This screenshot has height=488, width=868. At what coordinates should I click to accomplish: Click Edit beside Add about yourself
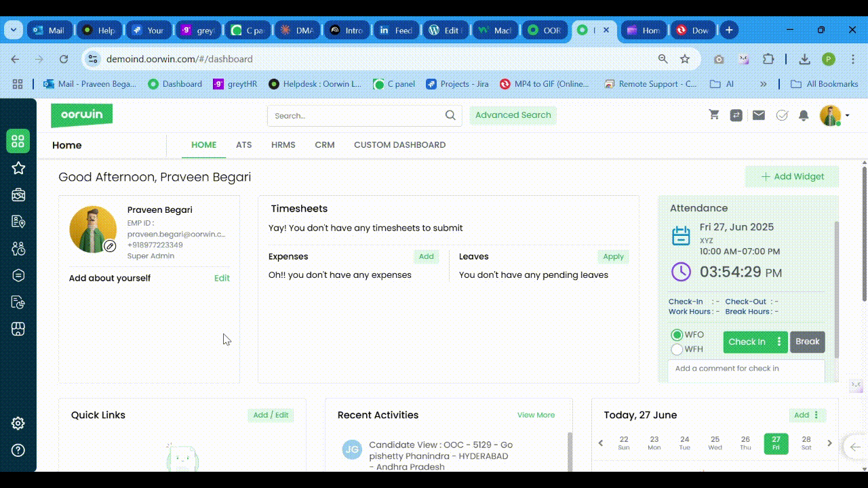222,279
